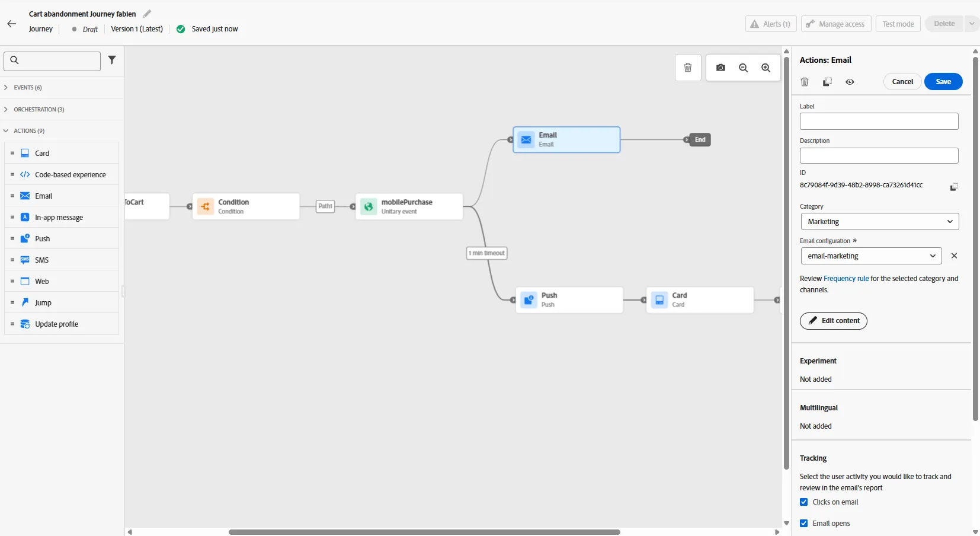Pick Code-based experience action from palette
Screen dimensions: 980x536
(62, 175)
